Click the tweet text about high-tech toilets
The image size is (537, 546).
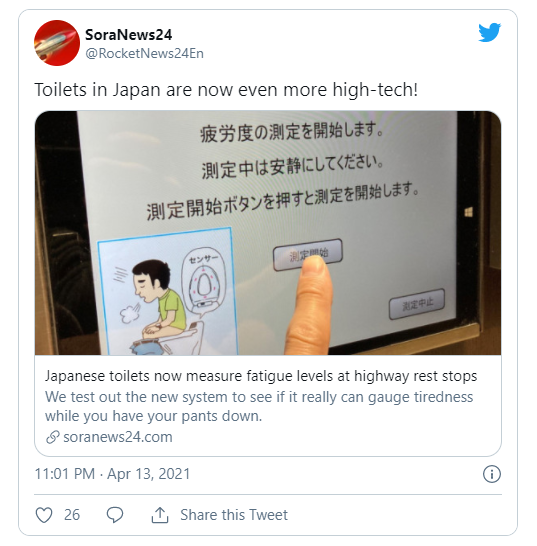[x=226, y=89]
